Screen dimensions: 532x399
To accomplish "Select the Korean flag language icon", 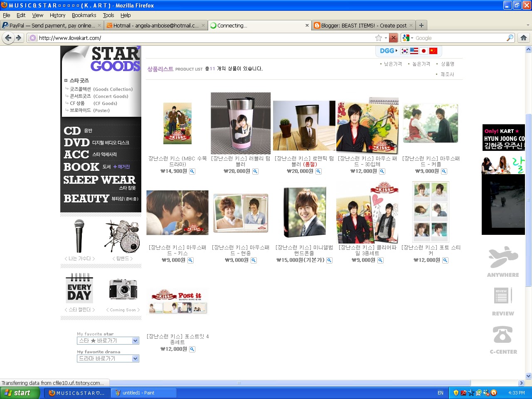I will click(x=404, y=51).
